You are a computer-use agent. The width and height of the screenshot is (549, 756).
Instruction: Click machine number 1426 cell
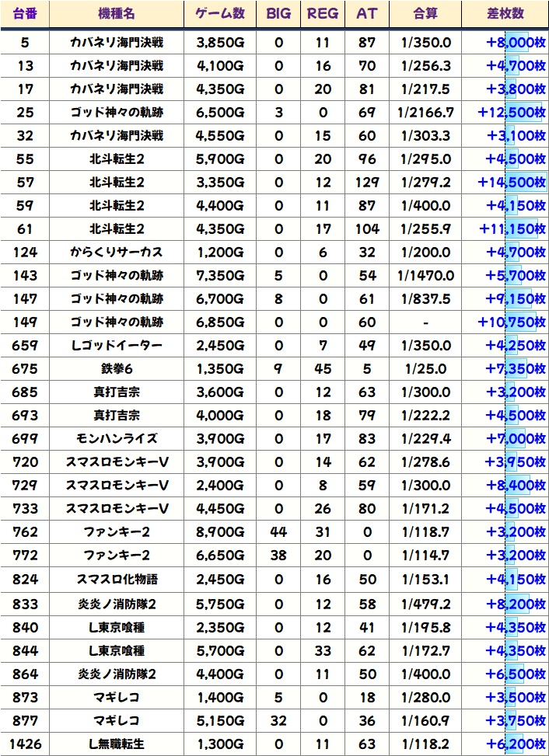[x=25, y=744]
